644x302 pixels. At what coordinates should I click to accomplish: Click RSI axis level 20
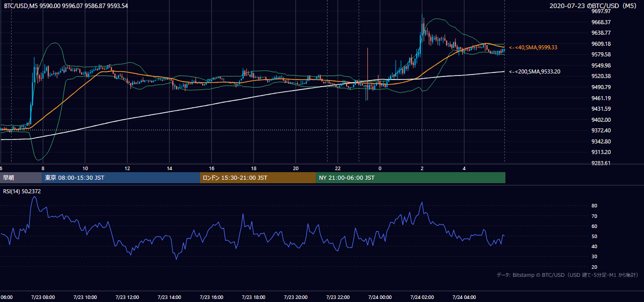click(594, 267)
